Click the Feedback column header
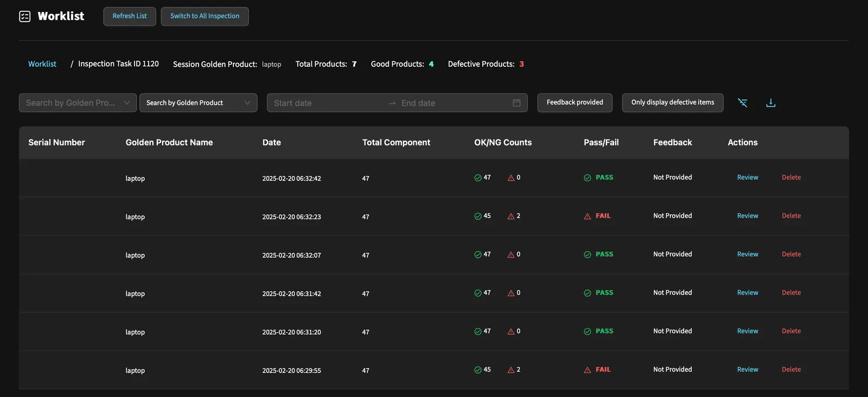Viewport: 868px width, 397px height. 673,142
